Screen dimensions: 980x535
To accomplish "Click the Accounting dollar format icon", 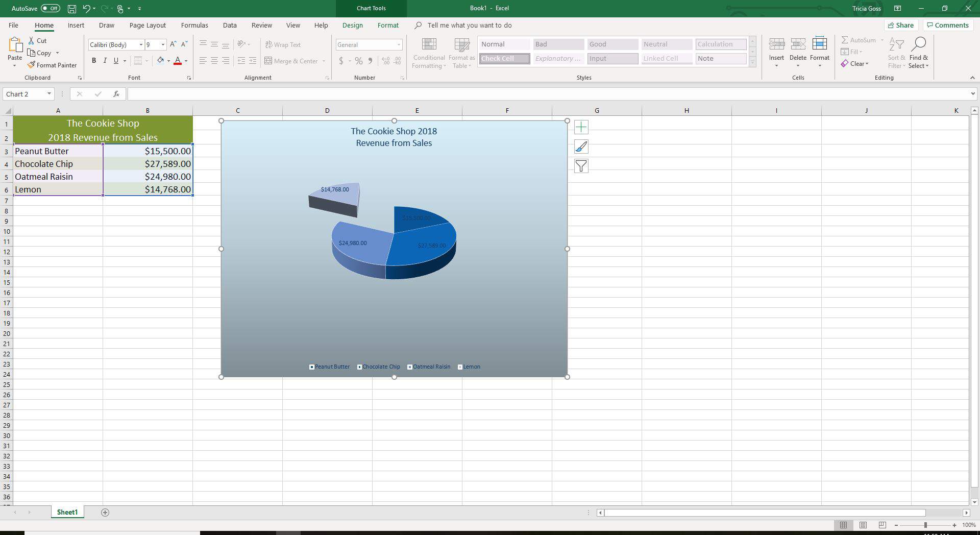I will (341, 61).
